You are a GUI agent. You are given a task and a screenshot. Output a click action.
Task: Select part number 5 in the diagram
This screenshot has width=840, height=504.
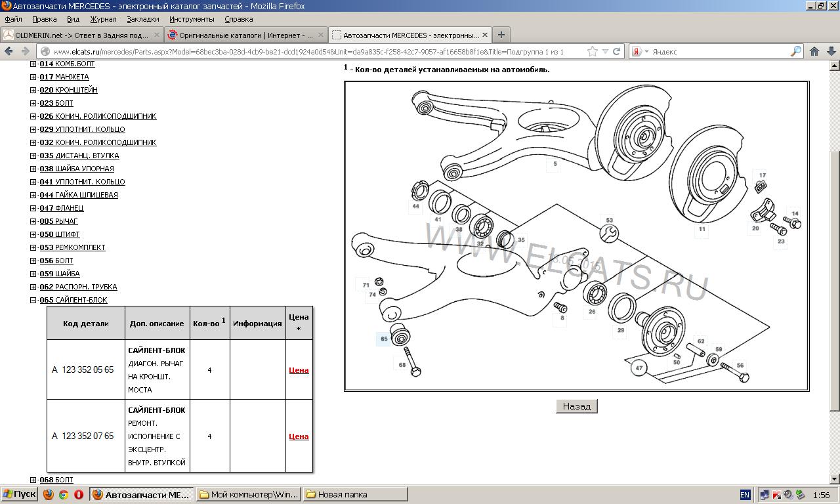pos(555,164)
